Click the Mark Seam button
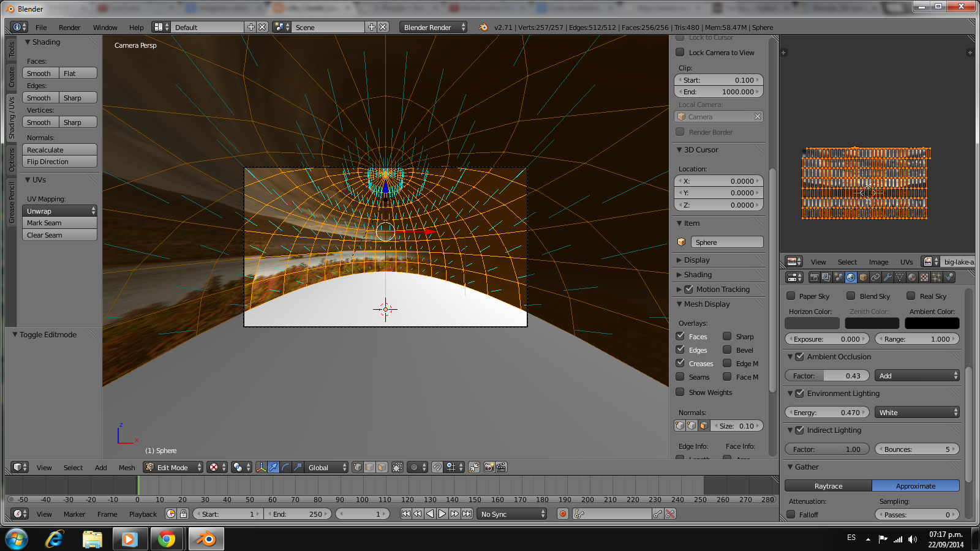Screen dimensions: 980x551 (x=59, y=223)
